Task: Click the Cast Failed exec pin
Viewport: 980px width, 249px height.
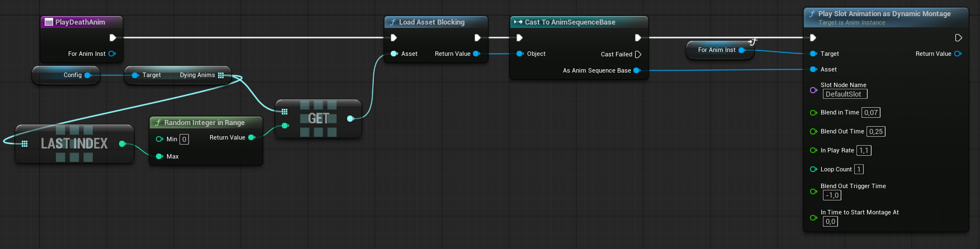Action: click(638, 55)
